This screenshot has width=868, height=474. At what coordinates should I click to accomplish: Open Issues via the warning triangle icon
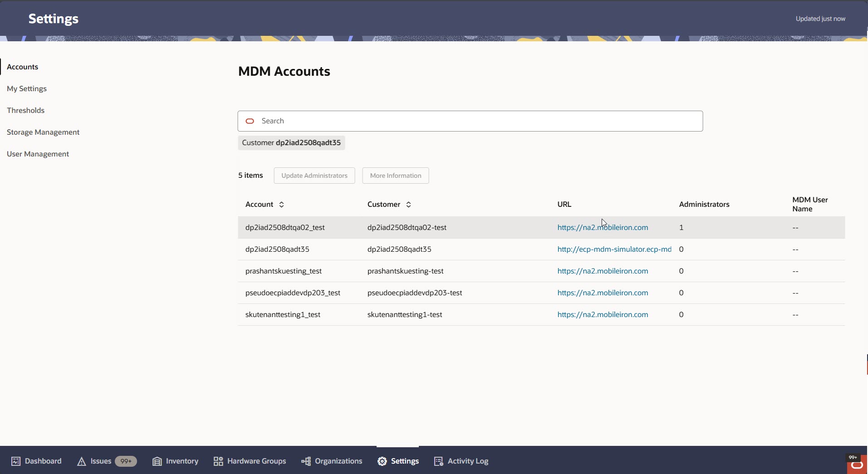coord(82,461)
